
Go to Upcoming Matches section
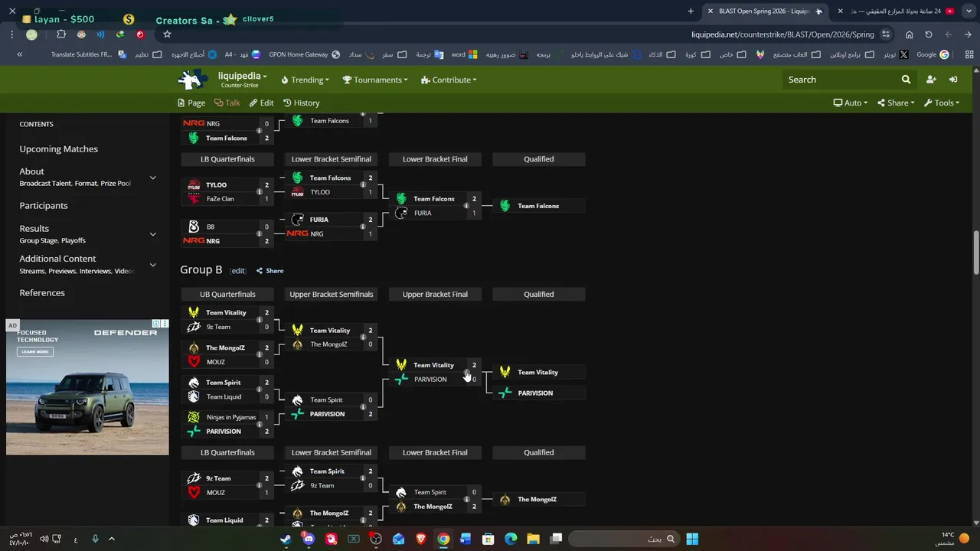[x=58, y=149]
